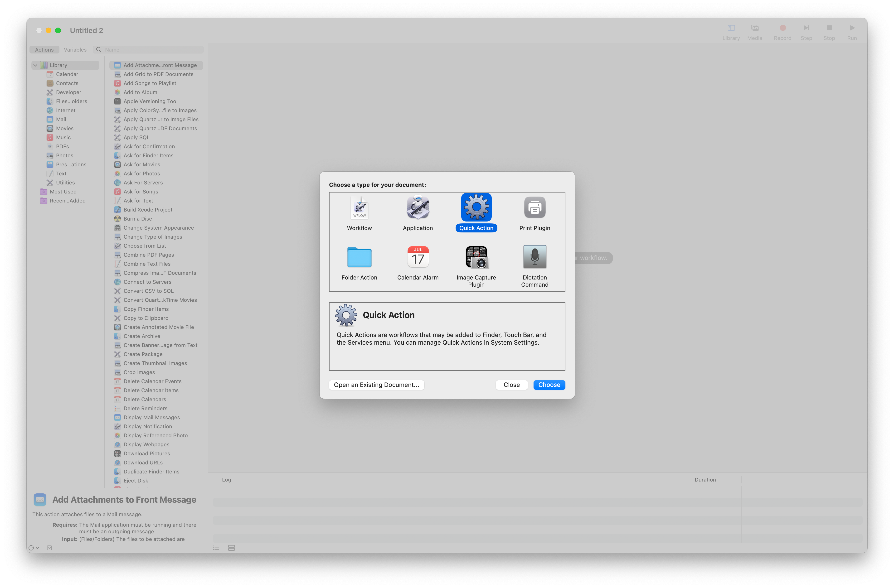Switch to the Actions tab
The height and width of the screenshot is (588, 894).
(44, 50)
